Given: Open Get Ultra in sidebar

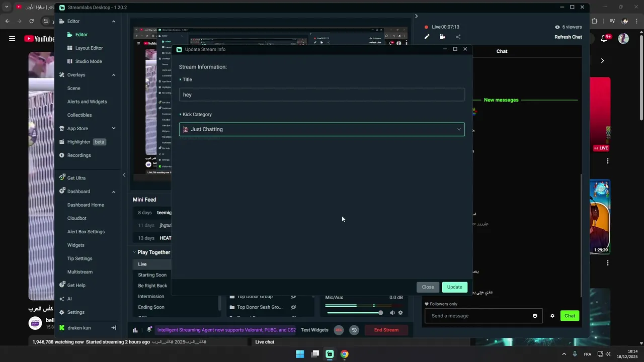Looking at the screenshot, I should click(76, 178).
